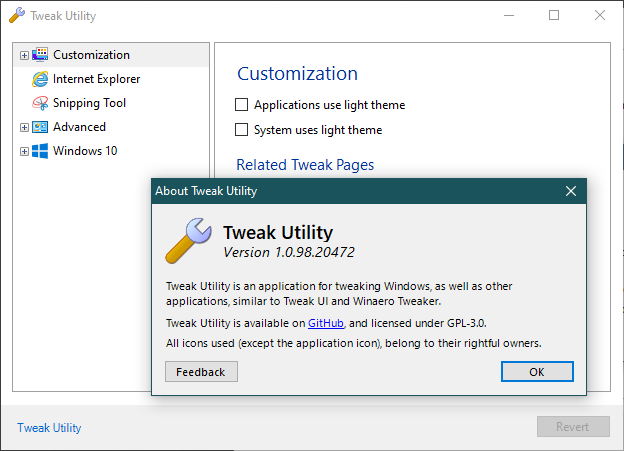Select Snipping Tool in the tree
624x451 pixels.
pyautogui.click(x=90, y=103)
